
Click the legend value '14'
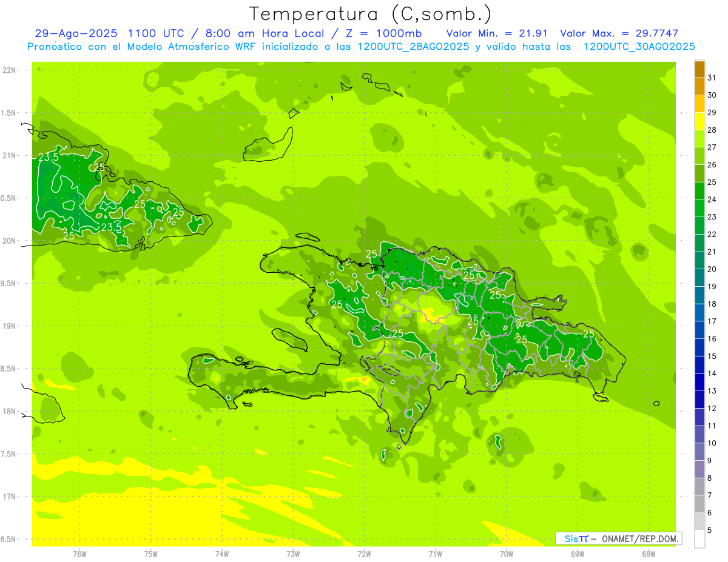click(x=712, y=373)
